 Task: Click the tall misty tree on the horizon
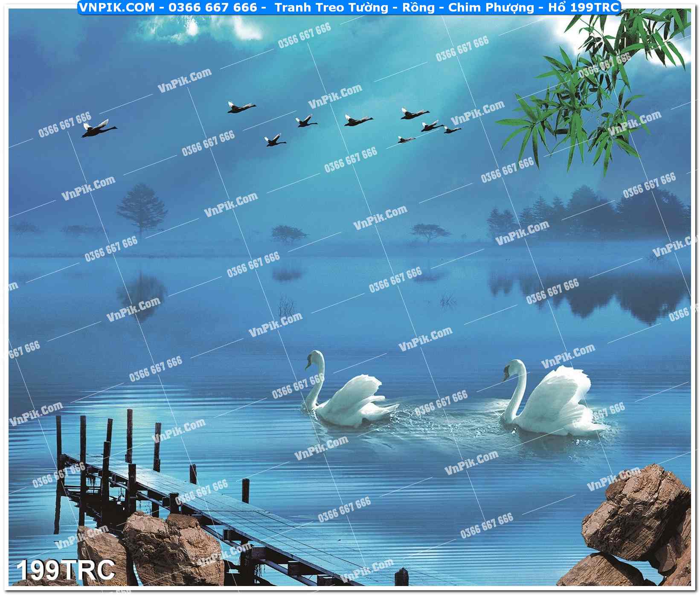pos(142,208)
